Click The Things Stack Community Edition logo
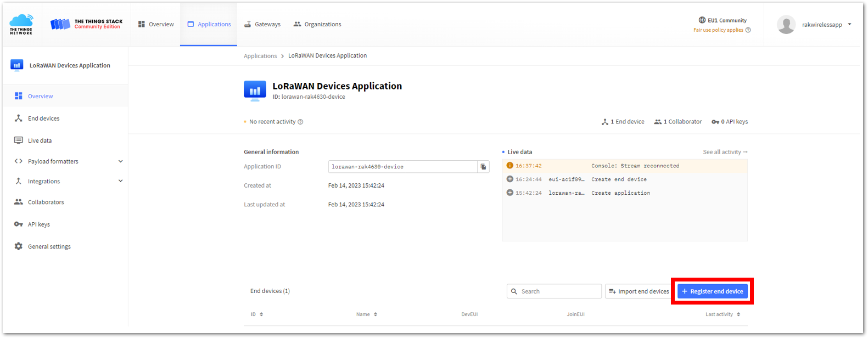 point(86,24)
